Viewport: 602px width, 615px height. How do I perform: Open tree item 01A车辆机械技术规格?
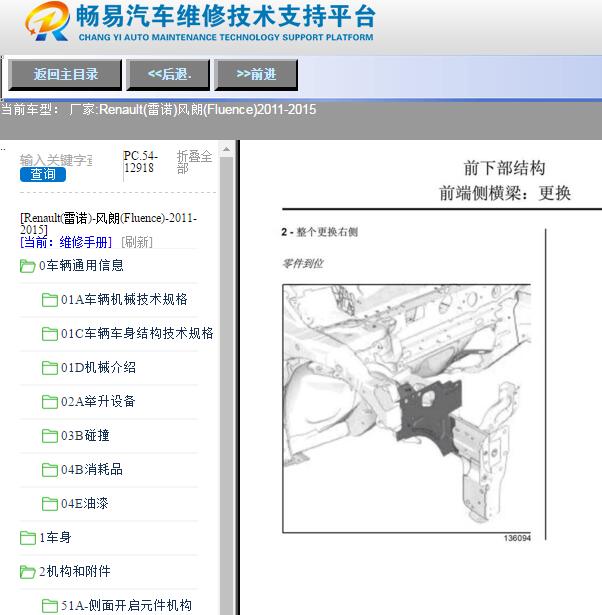pyautogui.click(x=124, y=300)
